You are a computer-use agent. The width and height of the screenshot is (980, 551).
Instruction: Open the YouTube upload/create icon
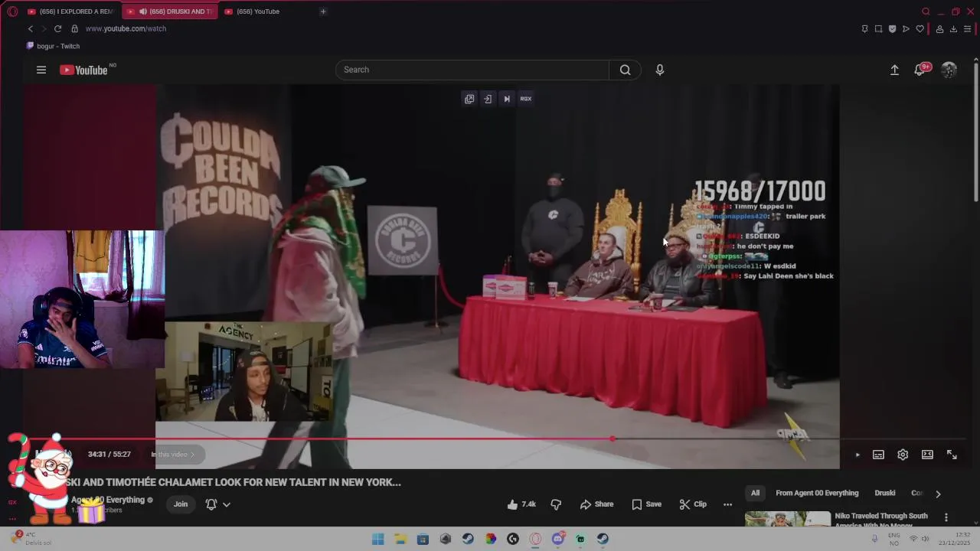pyautogui.click(x=894, y=70)
